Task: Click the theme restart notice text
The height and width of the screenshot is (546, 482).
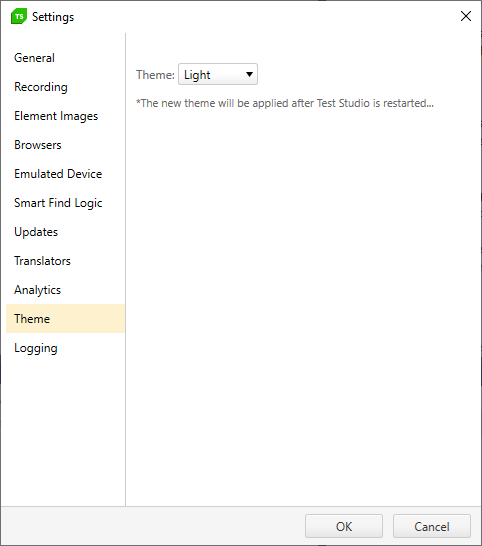Action: coord(285,103)
